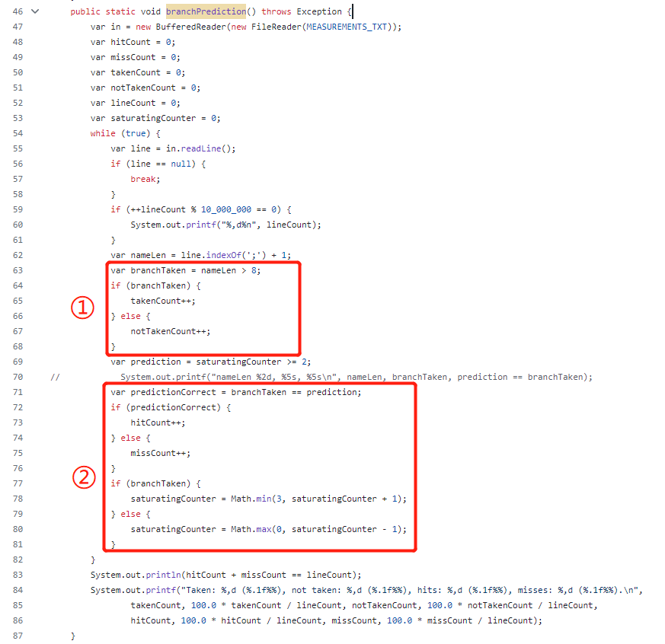Click 'var takenCount = 0;' declaration
Image resolution: width=665 pixels, height=644 pixels.
pos(138,72)
